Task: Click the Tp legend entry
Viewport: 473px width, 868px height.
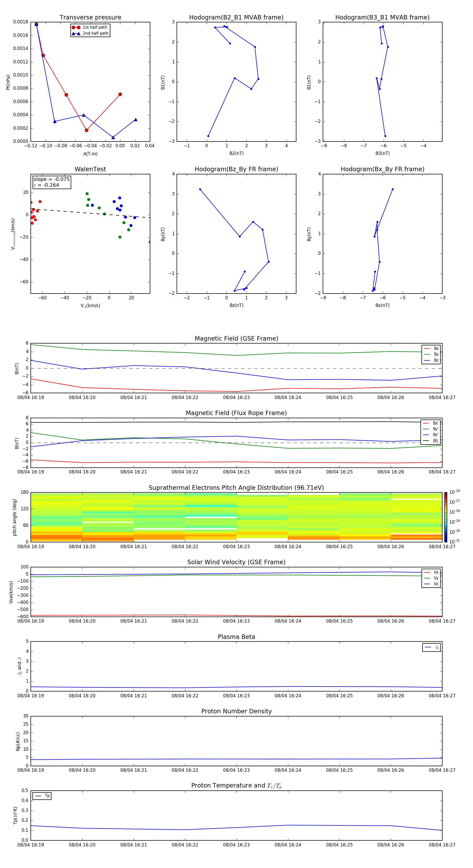Action: click(42, 796)
